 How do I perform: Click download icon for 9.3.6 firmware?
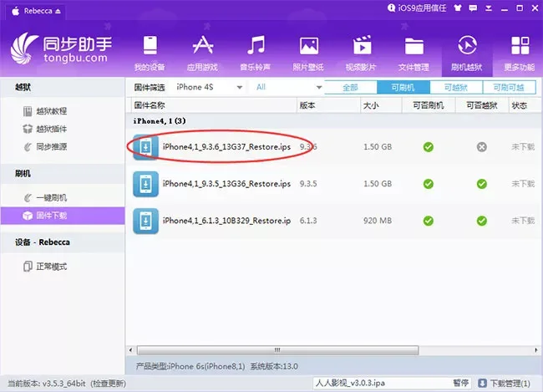pyautogui.click(x=146, y=147)
